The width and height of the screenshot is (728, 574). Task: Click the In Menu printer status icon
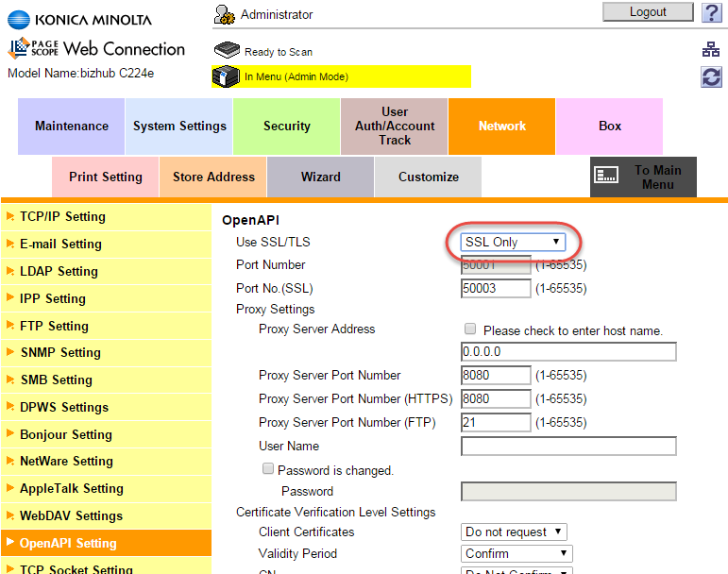click(227, 76)
